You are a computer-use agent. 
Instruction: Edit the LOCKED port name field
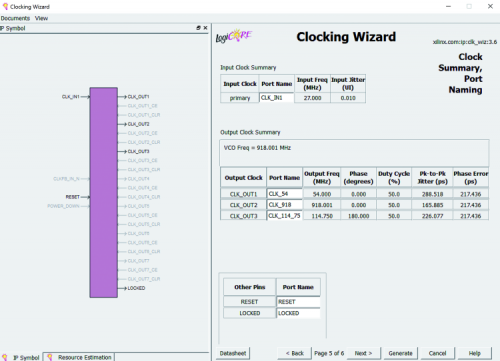point(298,313)
